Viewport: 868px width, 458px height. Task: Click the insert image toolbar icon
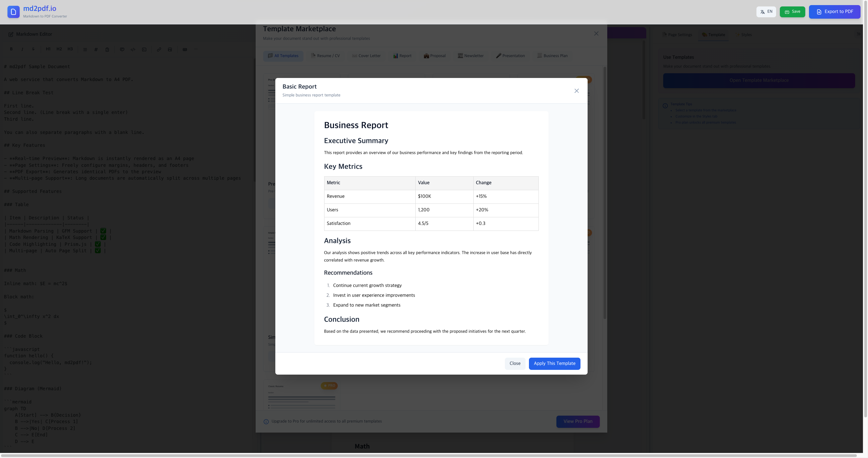coord(170,49)
